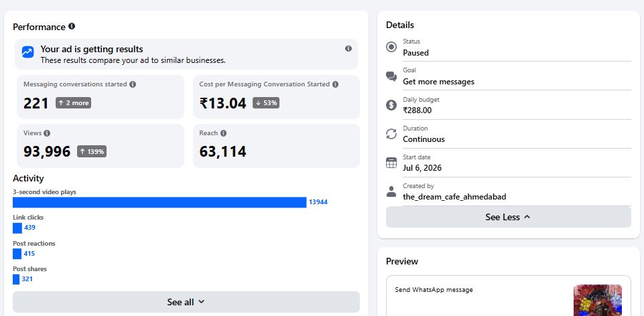Click the Daily budget dollar icon
Image resolution: width=644 pixels, height=316 pixels.
(391, 105)
